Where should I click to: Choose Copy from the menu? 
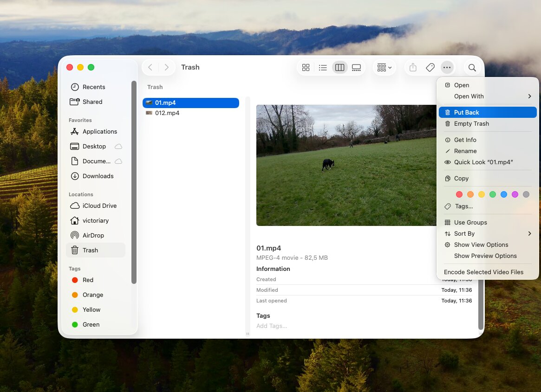click(488, 178)
